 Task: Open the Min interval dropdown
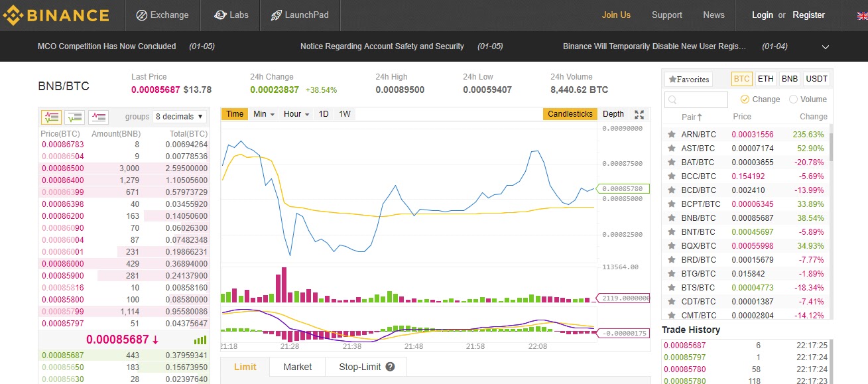point(264,114)
